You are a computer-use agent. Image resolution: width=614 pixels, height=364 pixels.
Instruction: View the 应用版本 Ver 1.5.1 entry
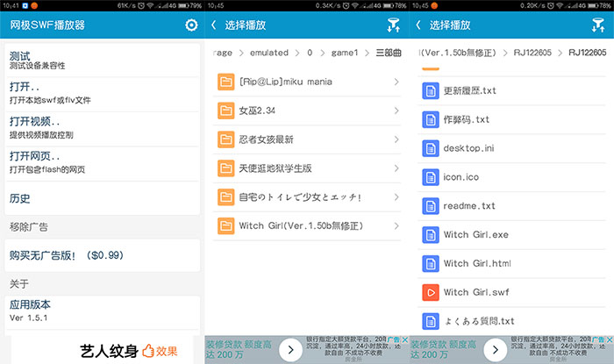pos(103,311)
